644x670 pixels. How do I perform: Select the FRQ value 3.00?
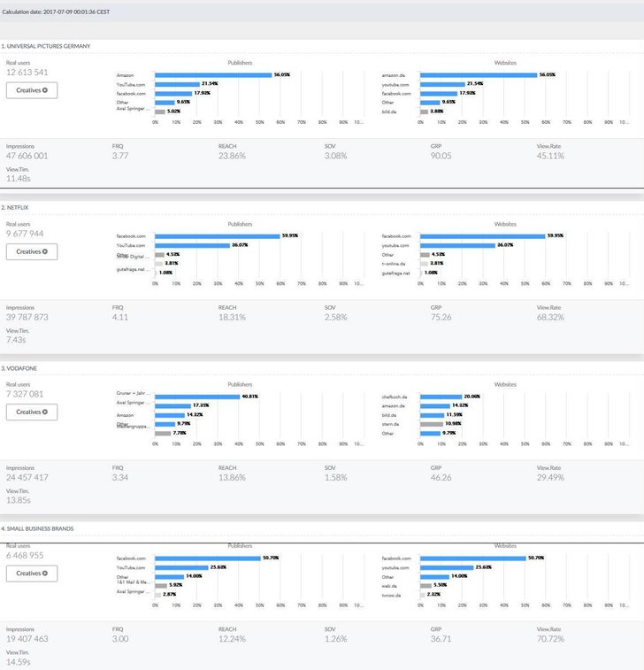tap(120, 639)
